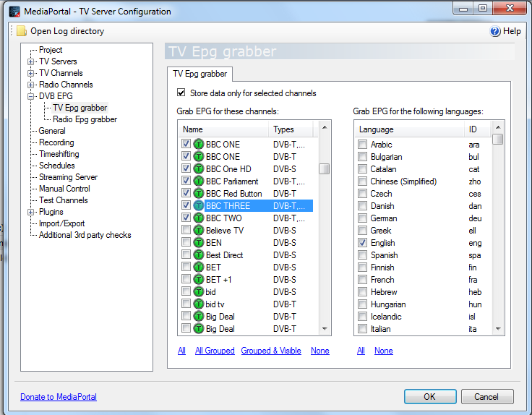This screenshot has width=532, height=415.
Task: Select Radio Epg grabber in the tree
Action: [x=85, y=119]
